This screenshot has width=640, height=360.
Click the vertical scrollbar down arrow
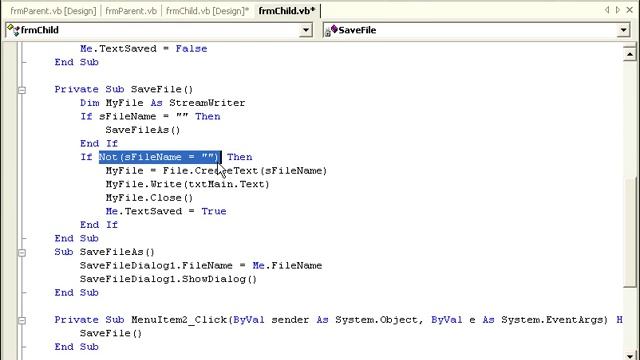pyautogui.click(x=629, y=355)
